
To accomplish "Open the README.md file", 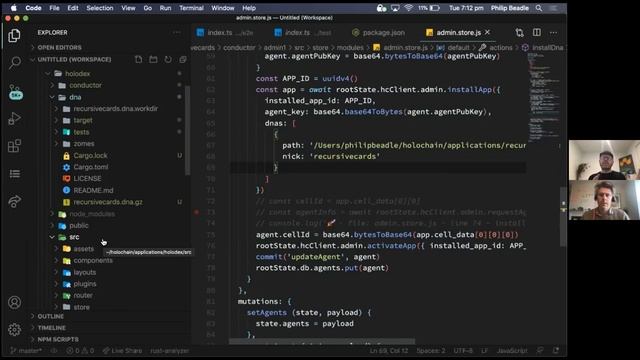I will tap(93, 190).
